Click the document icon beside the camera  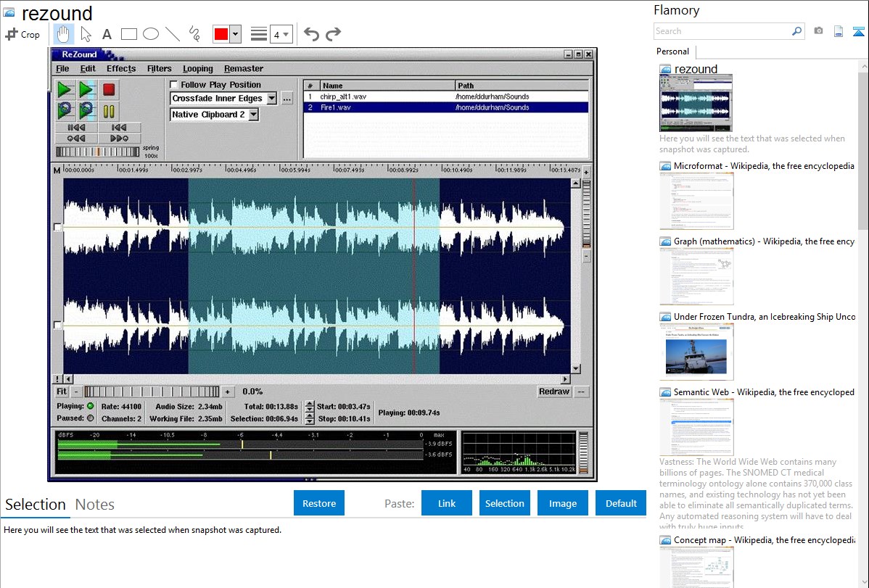[x=839, y=31]
